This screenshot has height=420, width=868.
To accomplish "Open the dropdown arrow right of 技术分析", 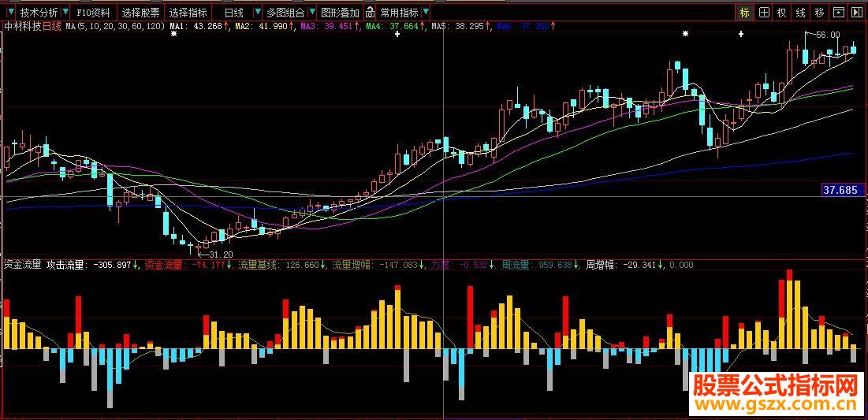I will [x=66, y=12].
